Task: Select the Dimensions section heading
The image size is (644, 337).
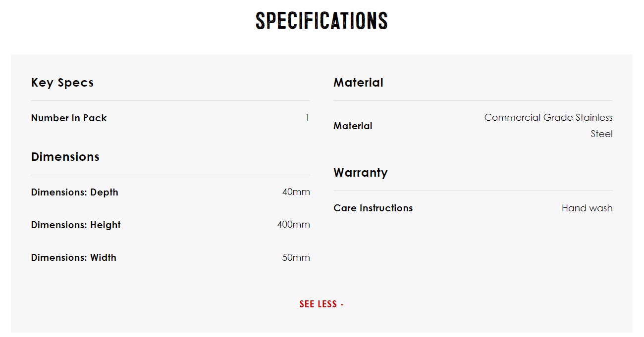Action: (x=65, y=157)
